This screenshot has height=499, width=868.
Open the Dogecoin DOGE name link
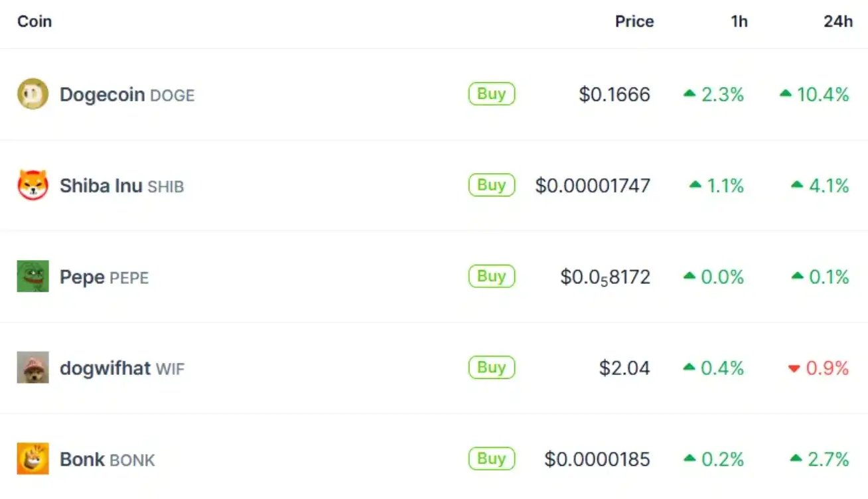tap(127, 95)
